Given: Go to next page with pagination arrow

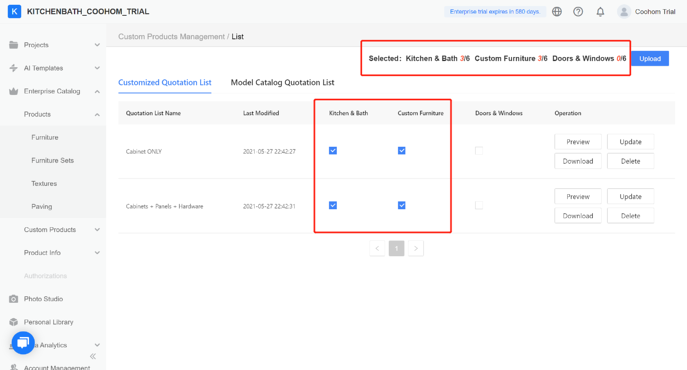Looking at the screenshot, I should click(416, 249).
